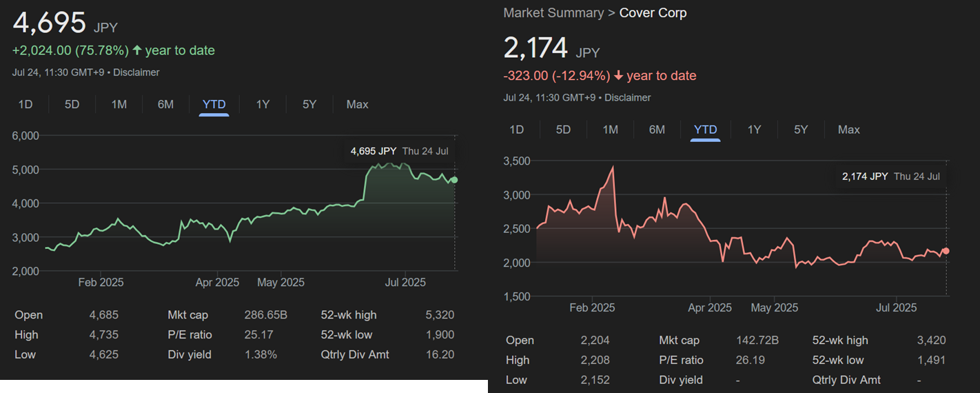Image resolution: width=980 pixels, height=393 pixels.
Task: Click the green up arrow beside 75.78%
Action: point(137,50)
